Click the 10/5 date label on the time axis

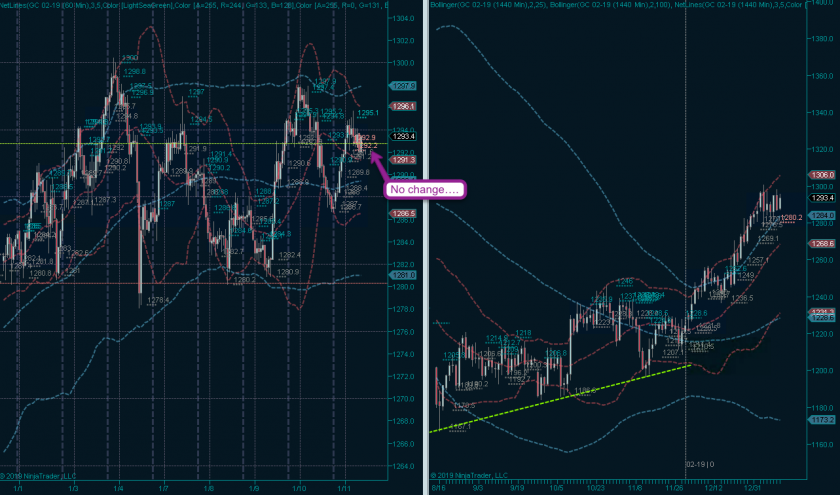coord(556,489)
